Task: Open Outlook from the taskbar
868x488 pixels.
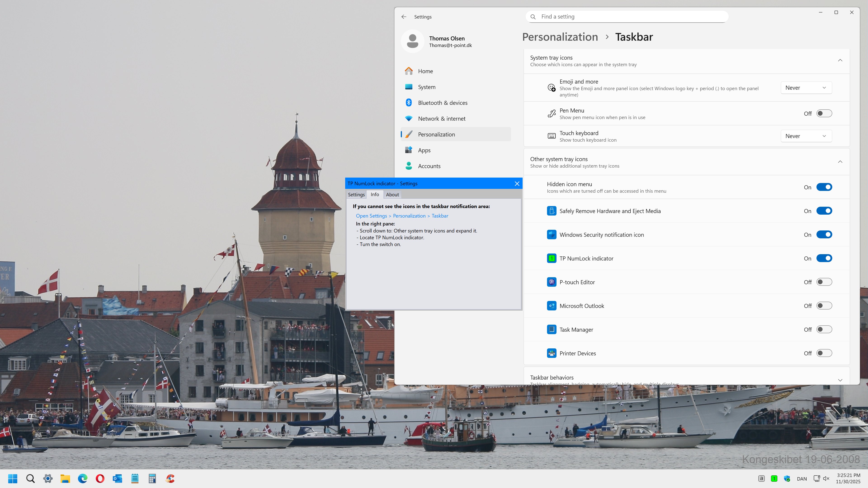Action: pyautogui.click(x=117, y=479)
